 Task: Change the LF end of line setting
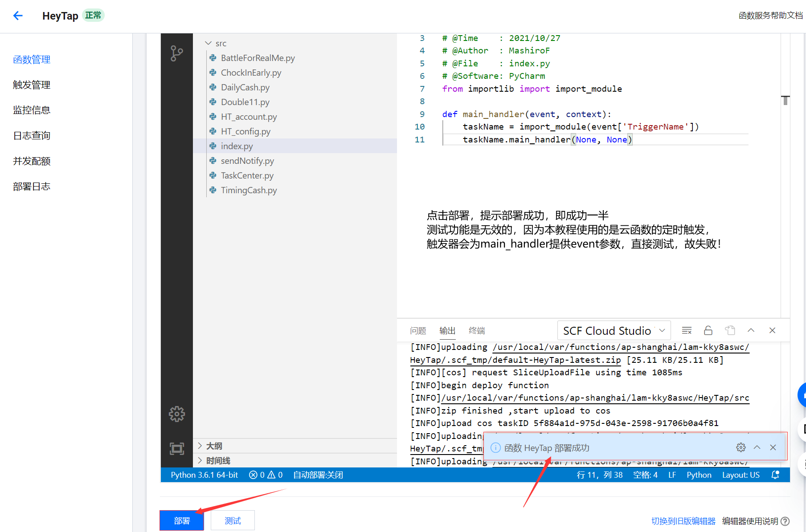point(672,475)
